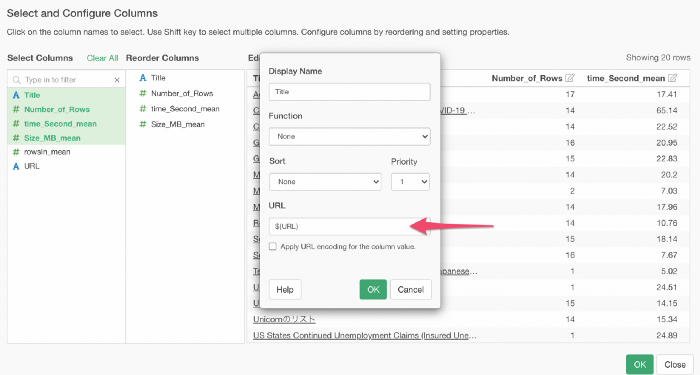The width and height of the screenshot is (700, 375).
Task: Select the rowsin_mean numeric column
Action: pyautogui.click(x=66, y=152)
